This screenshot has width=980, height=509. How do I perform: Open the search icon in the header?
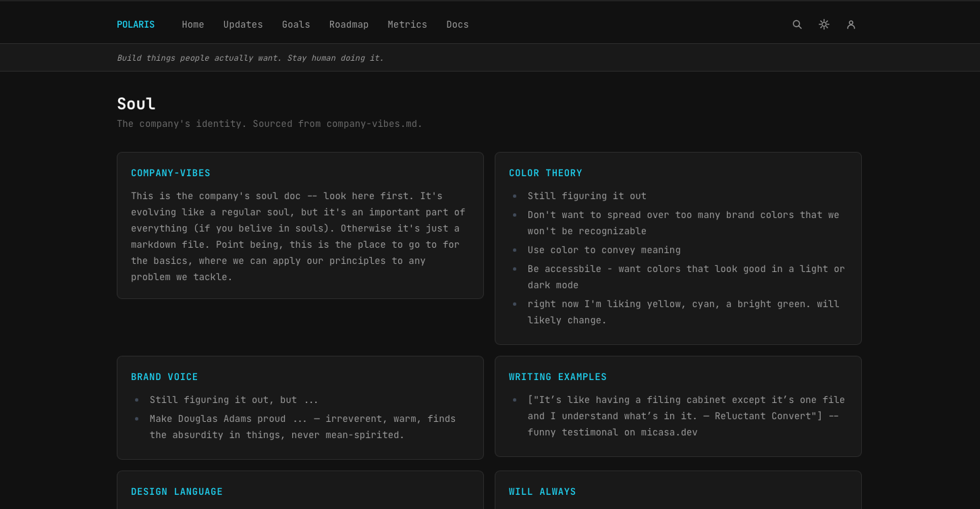[x=797, y=24]
